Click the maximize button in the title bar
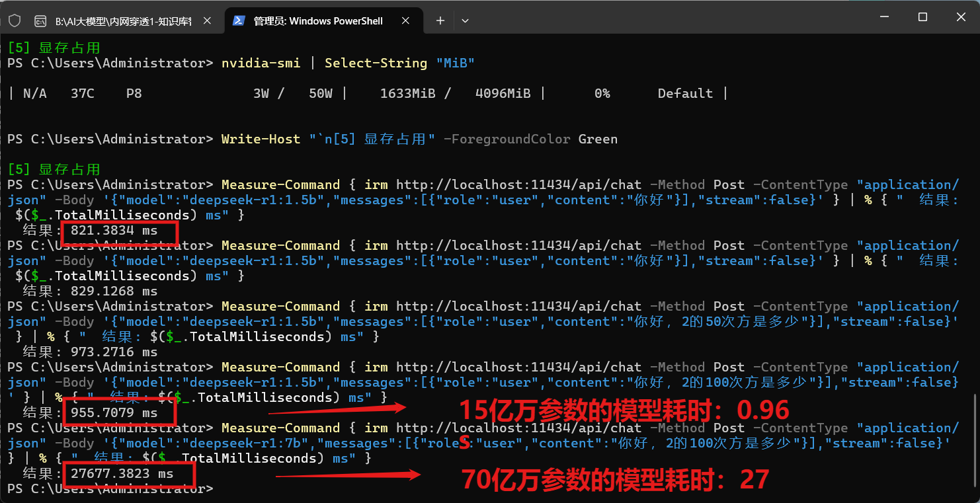The image size is (980, 503). [922, 17]
